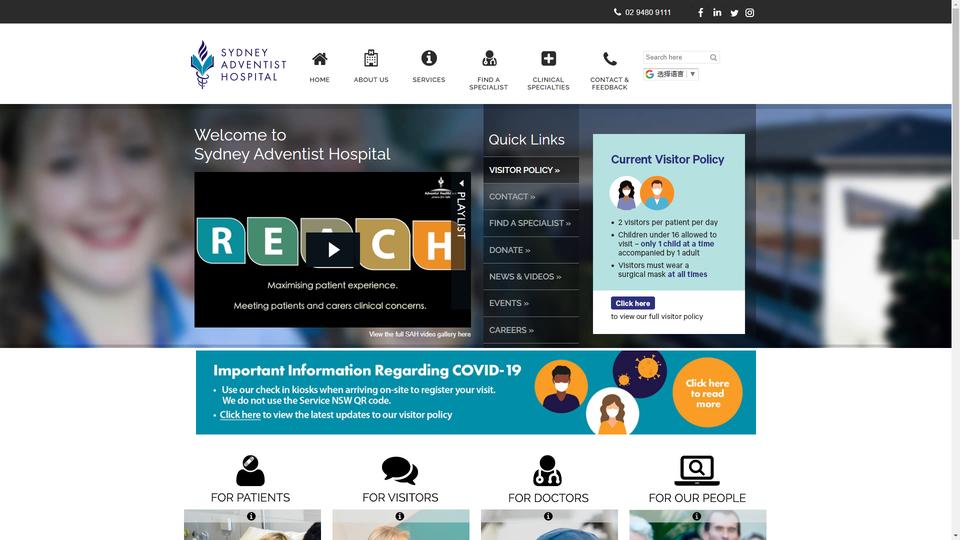Image resolution: width=960 pixels, height=540 pixels.
Task: Open the FOR DOCTORS heading
Action: (548, 498)
